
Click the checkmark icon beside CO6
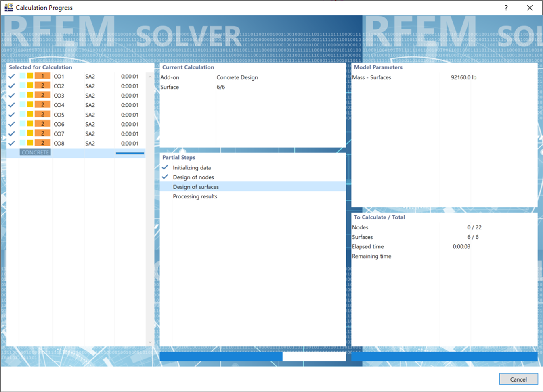[12, 124]
